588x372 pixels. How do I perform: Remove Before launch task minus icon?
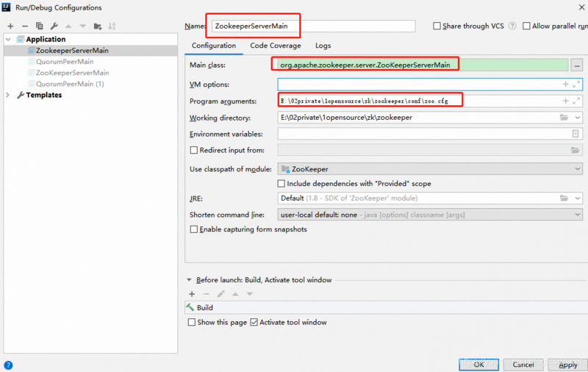pos(207,294)
